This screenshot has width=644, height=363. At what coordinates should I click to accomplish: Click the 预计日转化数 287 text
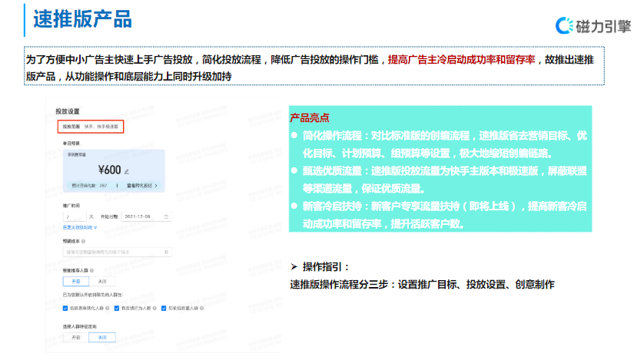click(89, 186)
